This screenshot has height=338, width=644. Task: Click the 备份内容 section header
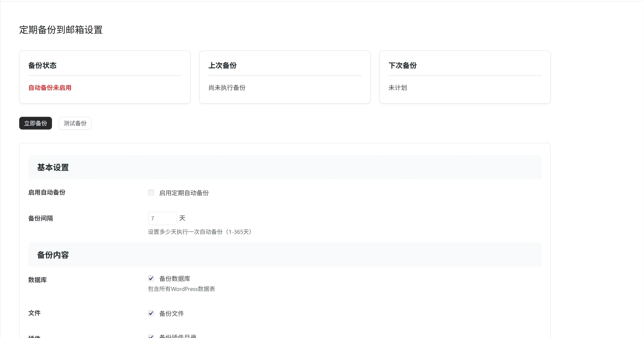click(x=53, y=255)
